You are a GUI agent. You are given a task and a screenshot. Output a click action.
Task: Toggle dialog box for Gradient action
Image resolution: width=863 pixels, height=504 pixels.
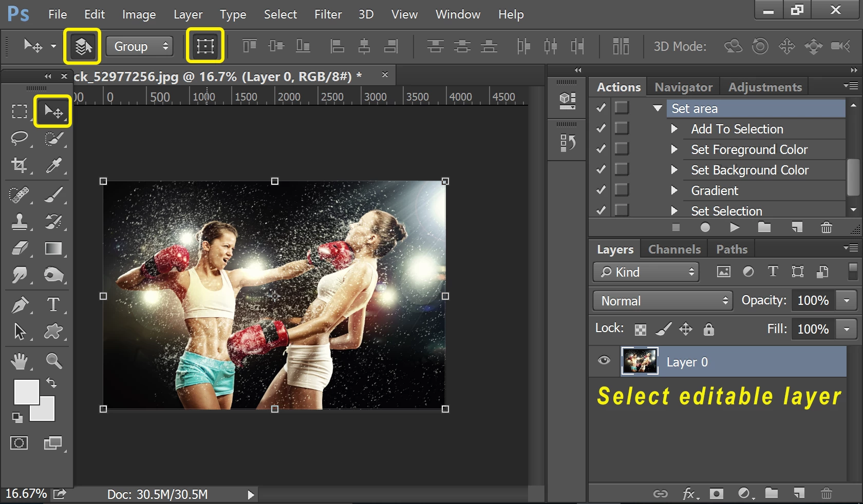(x=622, y=190)
